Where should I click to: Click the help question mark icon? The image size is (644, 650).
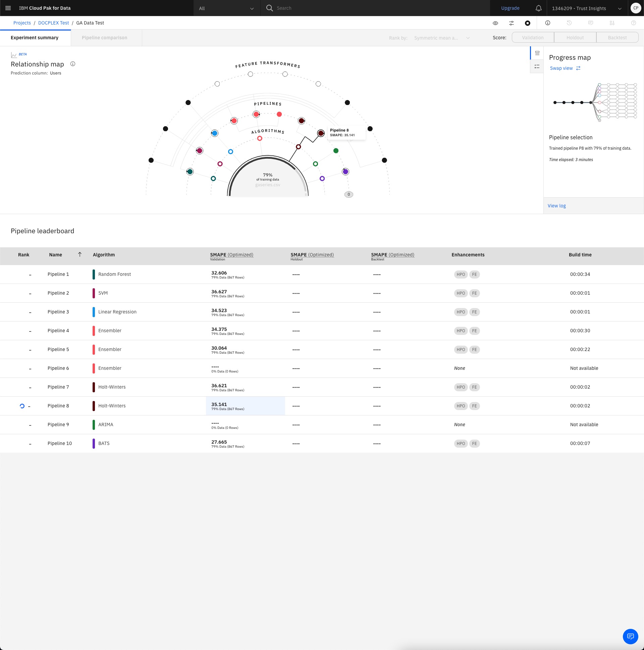click(x=634, y=23)
